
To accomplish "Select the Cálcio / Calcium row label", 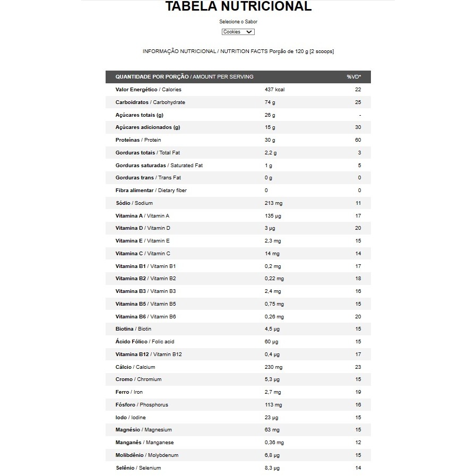I will click(x=135, y=367).
